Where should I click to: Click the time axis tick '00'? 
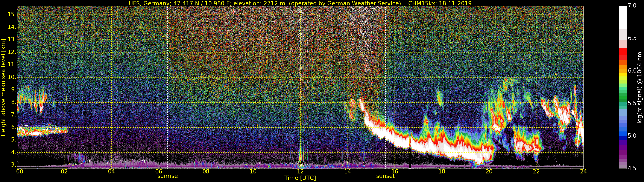[x=20, y=171]
